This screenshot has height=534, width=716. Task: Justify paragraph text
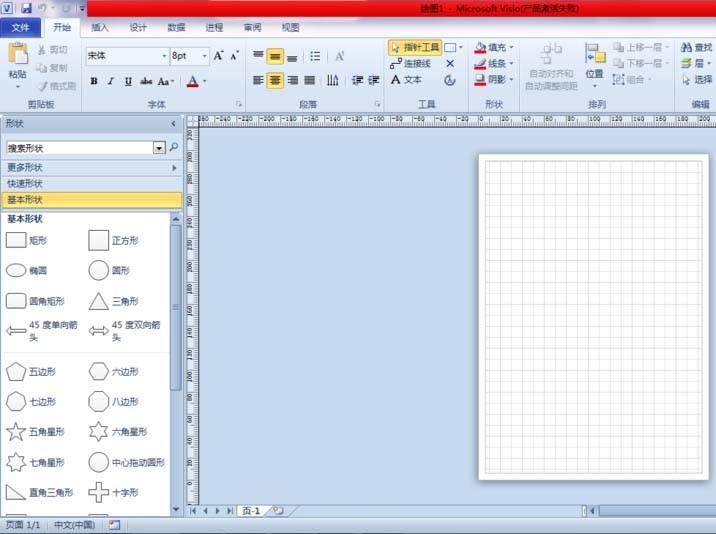point(310,81)
